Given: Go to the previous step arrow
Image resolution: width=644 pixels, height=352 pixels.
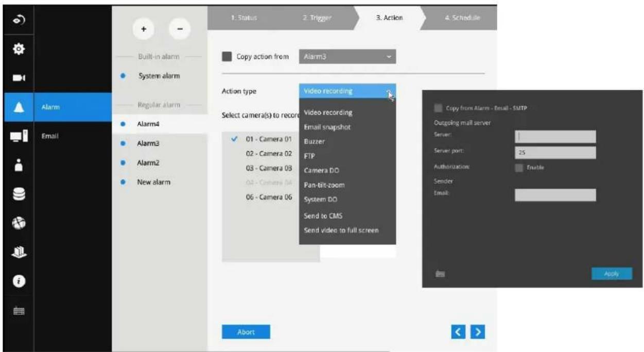Looking at the screenshot, I should point(458,332).
